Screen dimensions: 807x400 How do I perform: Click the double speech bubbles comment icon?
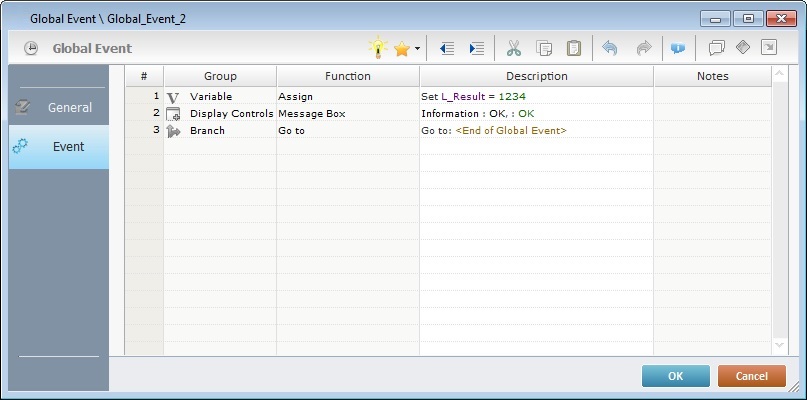(x=716, y=48)
